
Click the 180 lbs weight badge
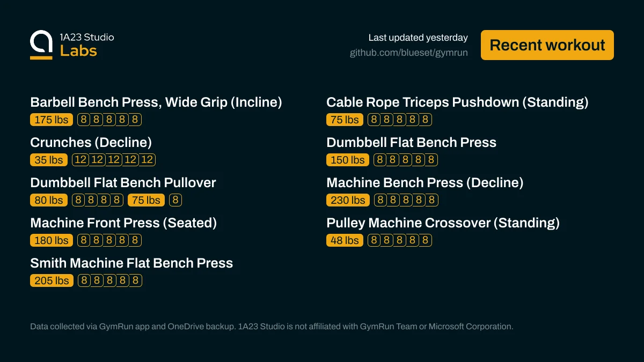point(52,240)
